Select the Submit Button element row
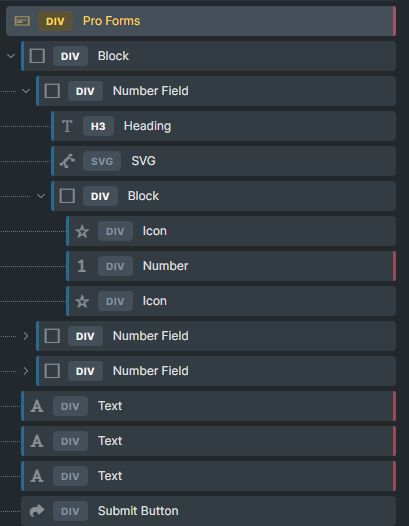This screenshot has height=526, width=409. (208, 511)
